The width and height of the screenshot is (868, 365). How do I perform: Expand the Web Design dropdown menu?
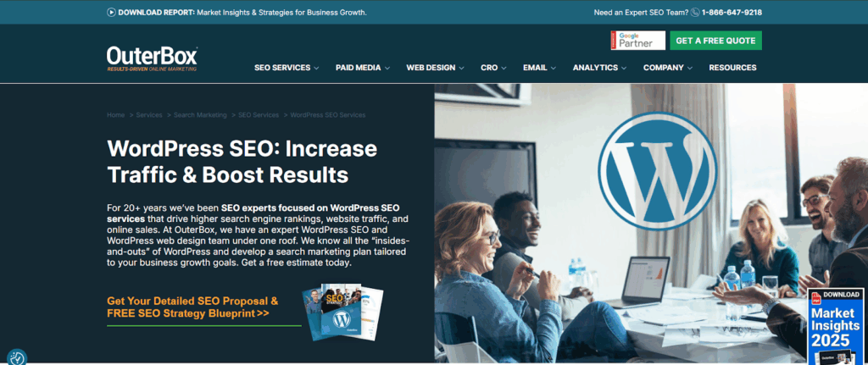pyautogui.click(x=435, y=68)
